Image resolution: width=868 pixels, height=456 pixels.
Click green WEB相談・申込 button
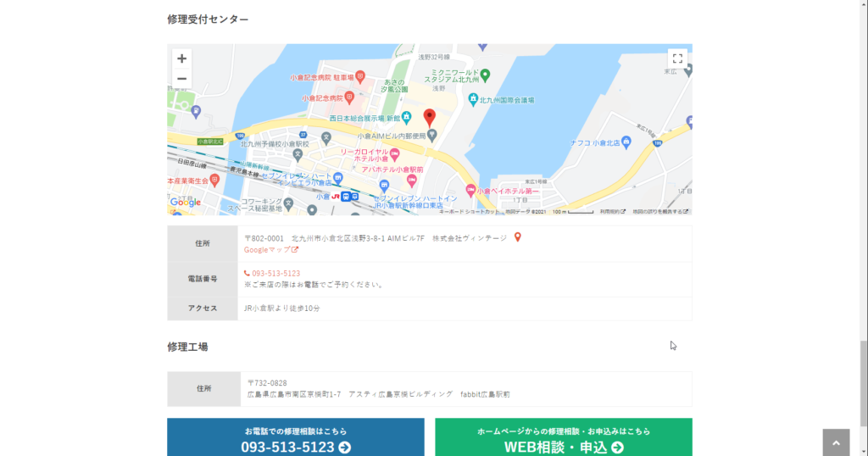[564, 437]
